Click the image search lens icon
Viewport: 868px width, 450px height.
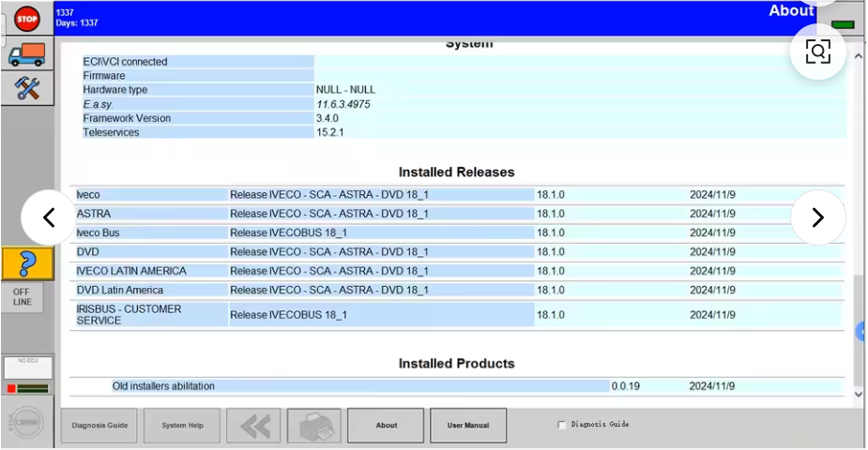[x=817, y=52]
